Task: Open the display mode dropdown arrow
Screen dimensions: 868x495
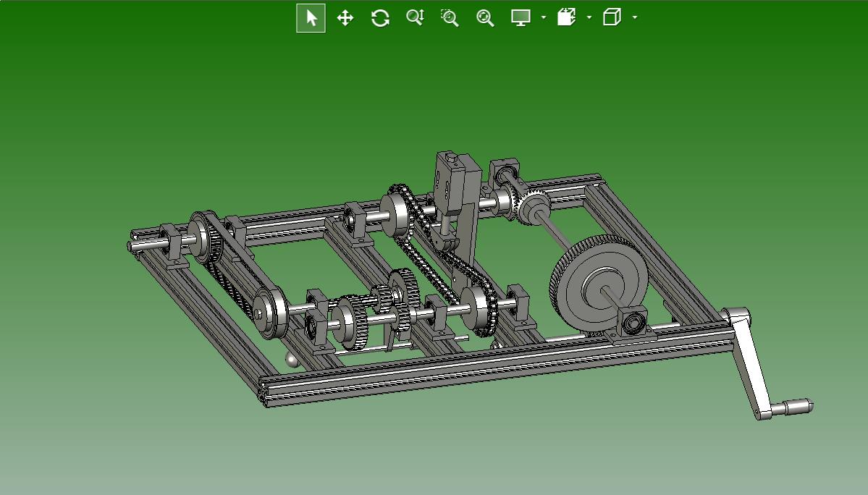Action: tap(544, 17)
